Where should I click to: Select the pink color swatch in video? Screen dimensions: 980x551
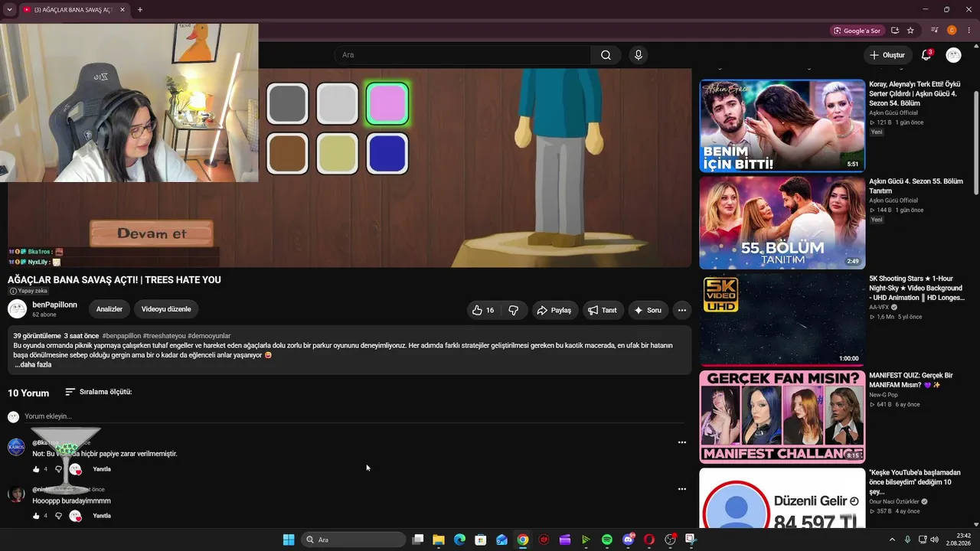387,103
